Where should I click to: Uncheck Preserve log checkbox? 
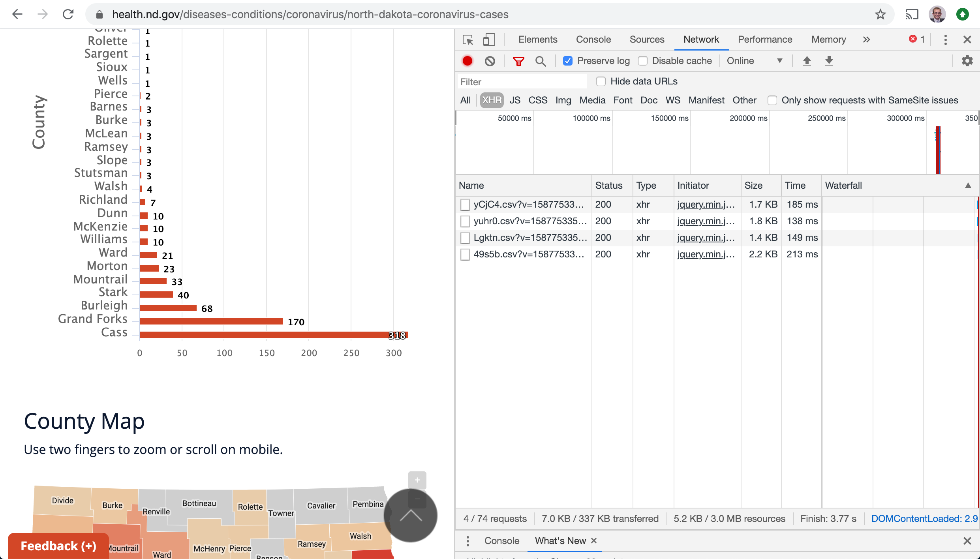pyautogui.click(x=568, y=61)
